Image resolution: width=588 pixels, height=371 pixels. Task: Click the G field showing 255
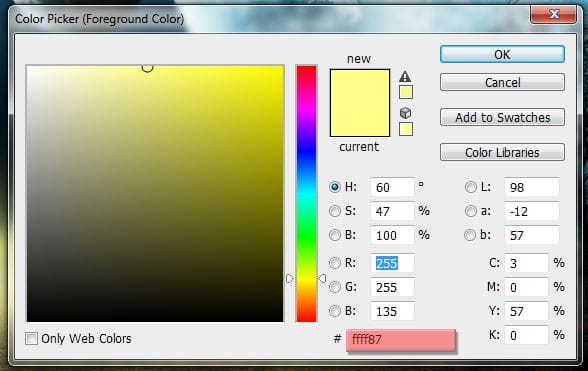coord(392,287)
